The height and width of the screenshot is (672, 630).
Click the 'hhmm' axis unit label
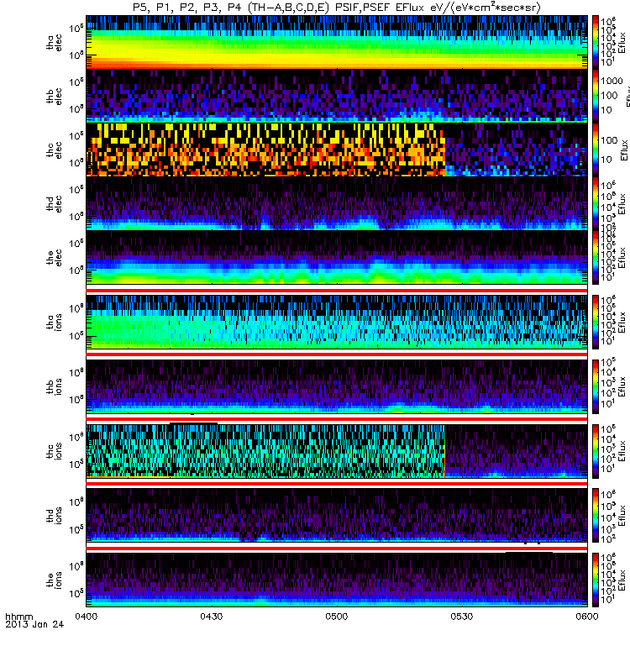click(18, 617)
